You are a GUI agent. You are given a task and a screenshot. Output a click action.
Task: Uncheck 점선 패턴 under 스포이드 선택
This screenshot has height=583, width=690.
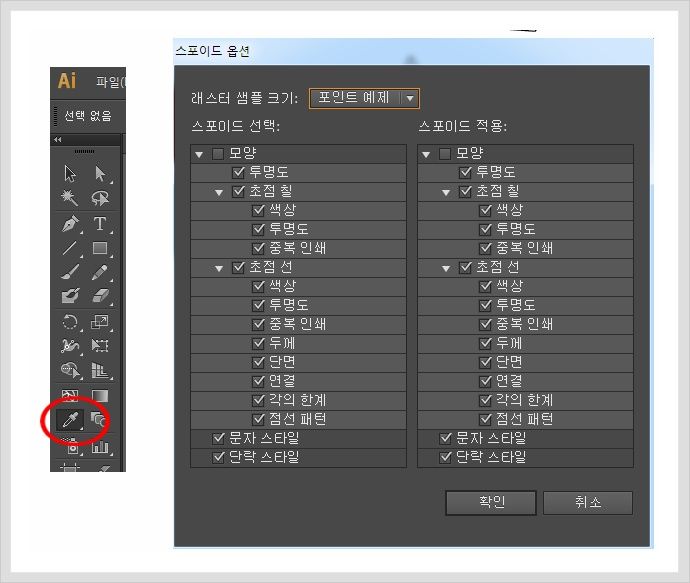pyautogui.click(x=258, y=419)
